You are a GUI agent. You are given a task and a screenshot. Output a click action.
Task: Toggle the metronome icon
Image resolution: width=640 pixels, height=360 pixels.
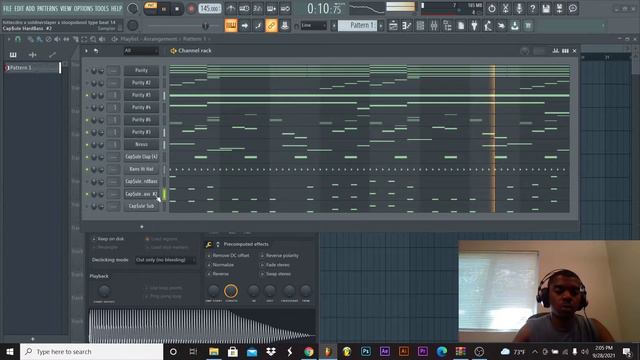231,8
